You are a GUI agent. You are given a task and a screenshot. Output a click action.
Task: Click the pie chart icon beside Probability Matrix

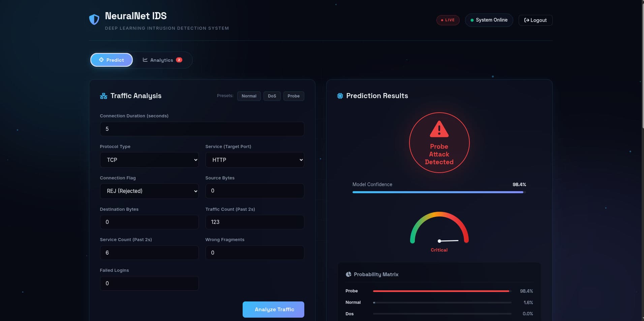pyautogui.click(x=348, y=274)
